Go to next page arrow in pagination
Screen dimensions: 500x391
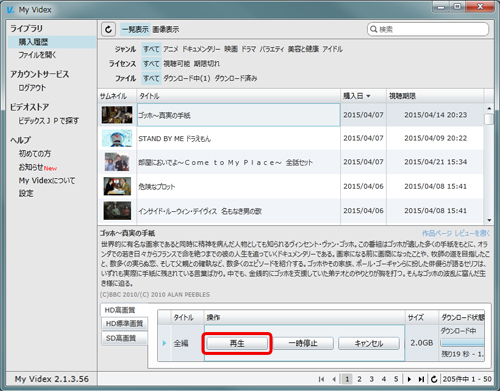coord(409,379)
